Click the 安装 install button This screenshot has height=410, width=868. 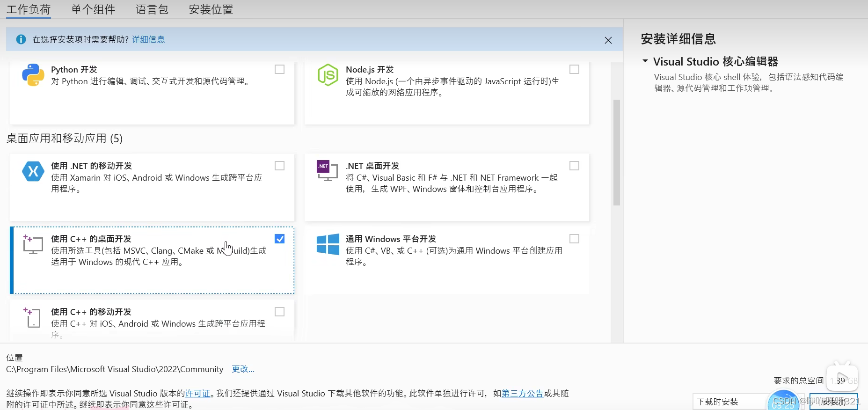pyautogui.click(x=834, y=402)
